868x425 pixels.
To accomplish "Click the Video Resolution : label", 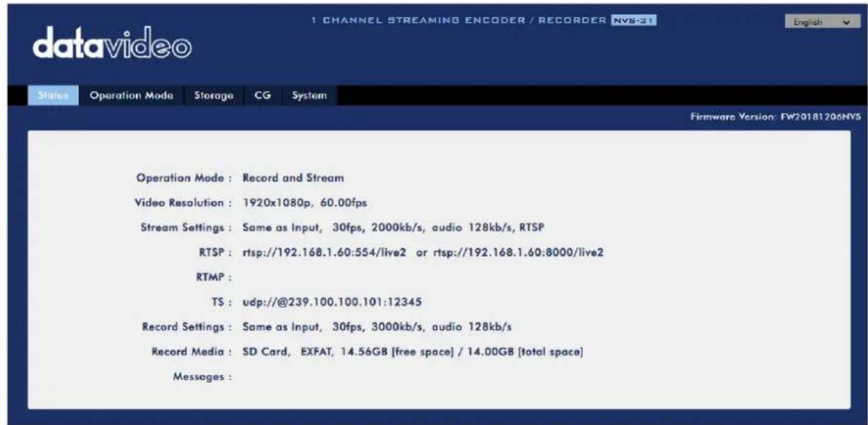I will tap(183, 203).
